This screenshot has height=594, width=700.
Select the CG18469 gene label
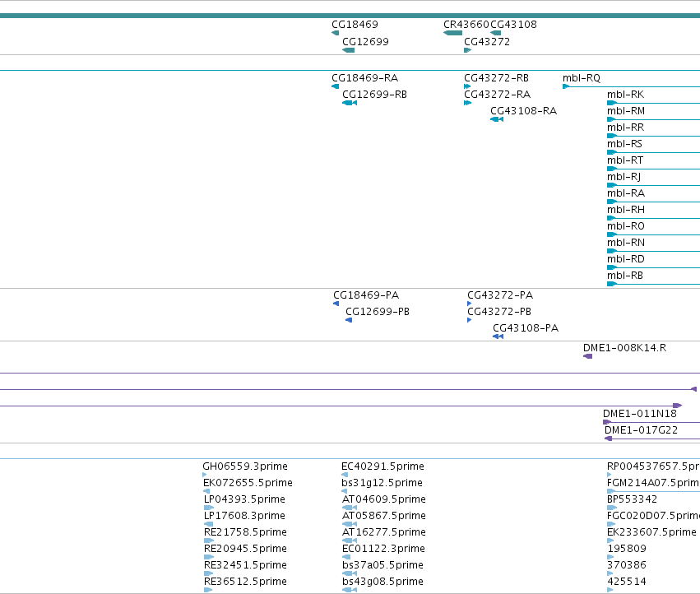pos(355,25)
